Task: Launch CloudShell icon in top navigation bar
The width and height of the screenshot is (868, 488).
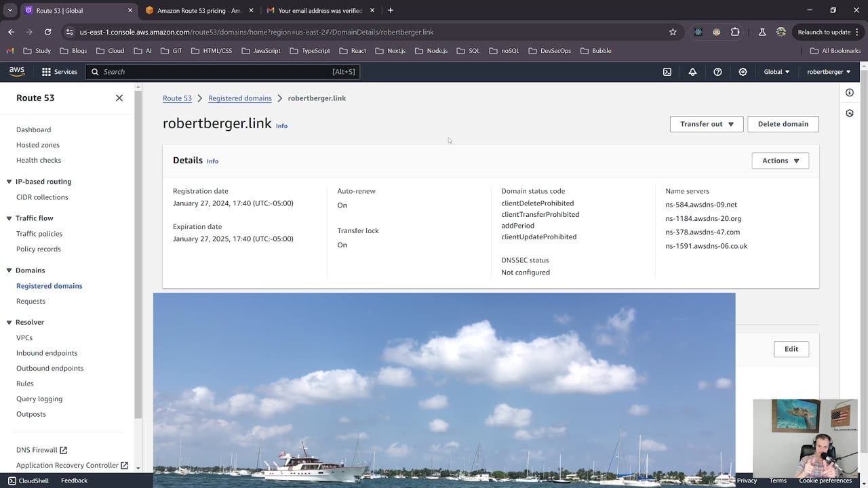Action: (667, 72)
